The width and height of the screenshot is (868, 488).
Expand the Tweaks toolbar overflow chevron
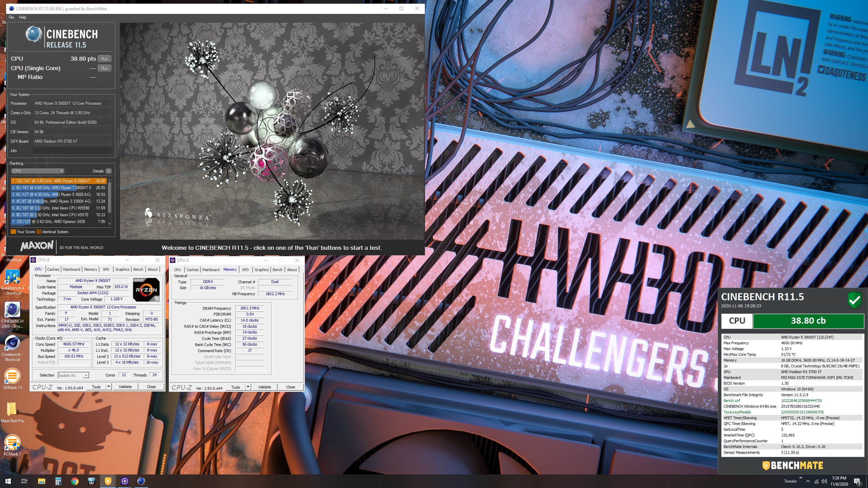[801, 478]
